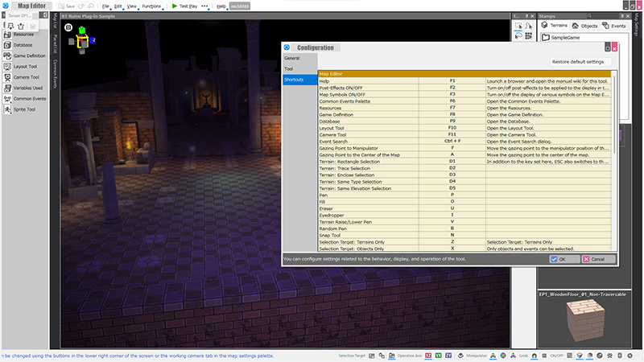Click the shortcuts list vertical scrollbar

pyautogui.click(x=614, y=115)
